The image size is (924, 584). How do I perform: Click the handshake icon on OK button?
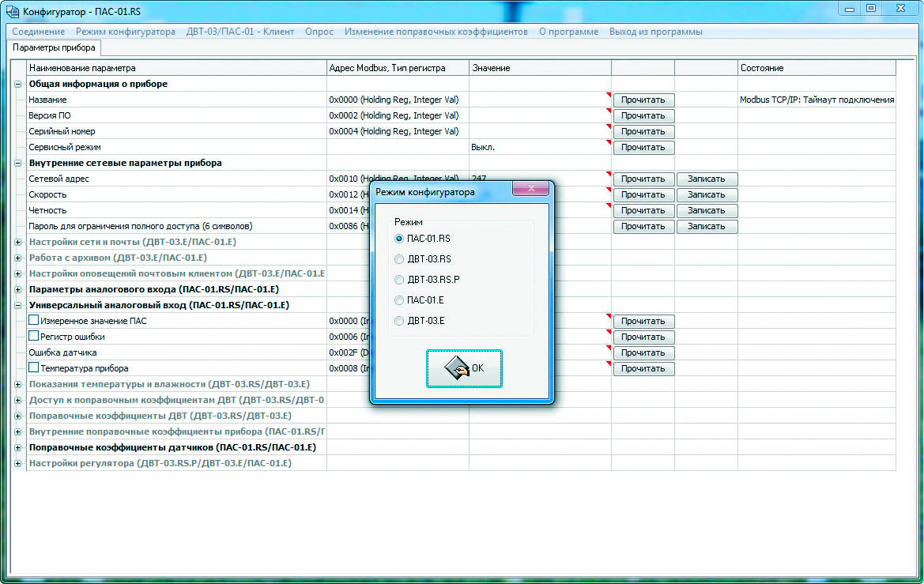coord(454,368)
